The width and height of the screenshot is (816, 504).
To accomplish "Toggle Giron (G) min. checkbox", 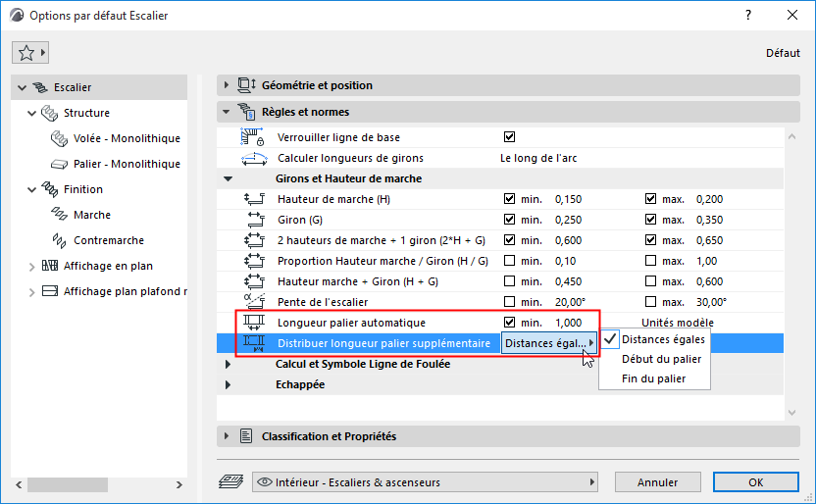I will pyautogui.click(x=509, y=220).
